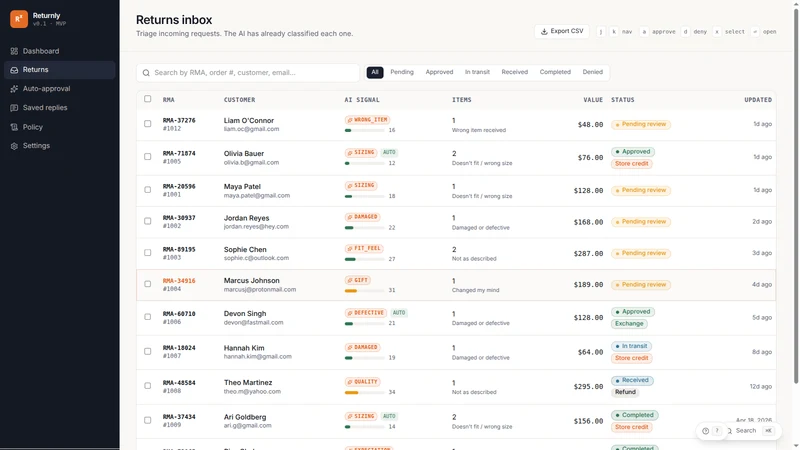Open Settings from the sidebar
Screen dimensions: 800x450
[x=59, y=146]
